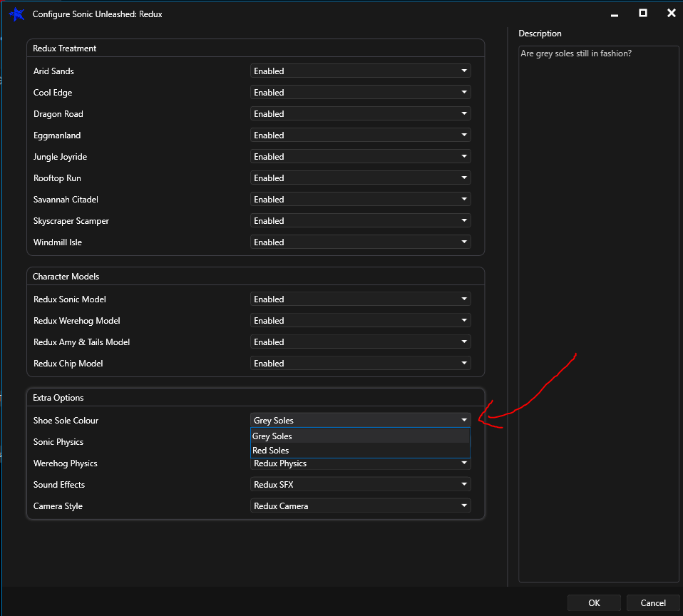
Task: Open the Cool Edge dropdown
Action: (360, 92)
